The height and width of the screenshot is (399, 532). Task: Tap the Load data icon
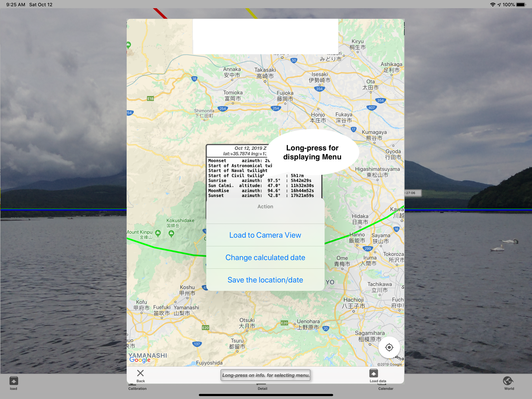[x=373, y=374]
